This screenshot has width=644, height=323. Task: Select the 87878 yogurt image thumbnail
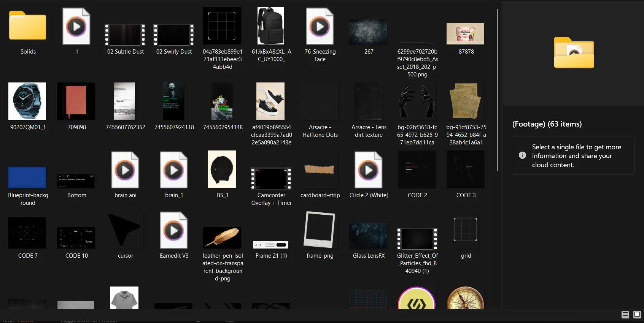coord(466,34)
